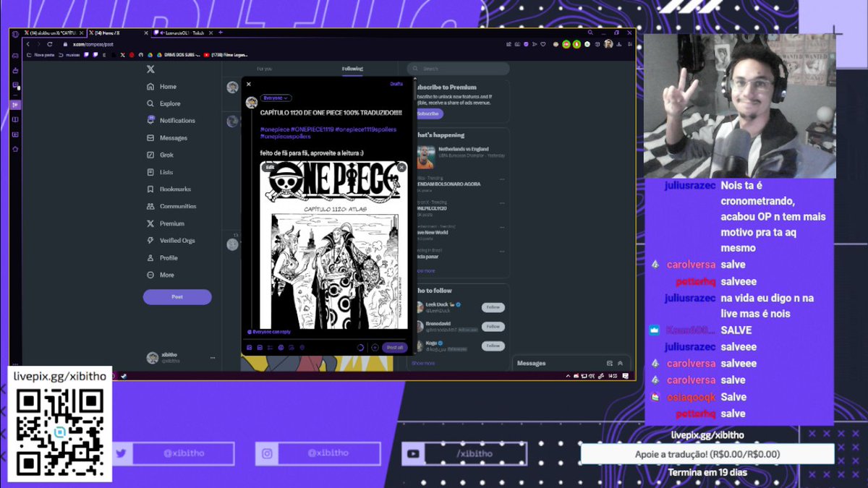Open the musicas bookmark folder
Image resolution: width=868 pixels, height=488 pixels.
point(69,55)
